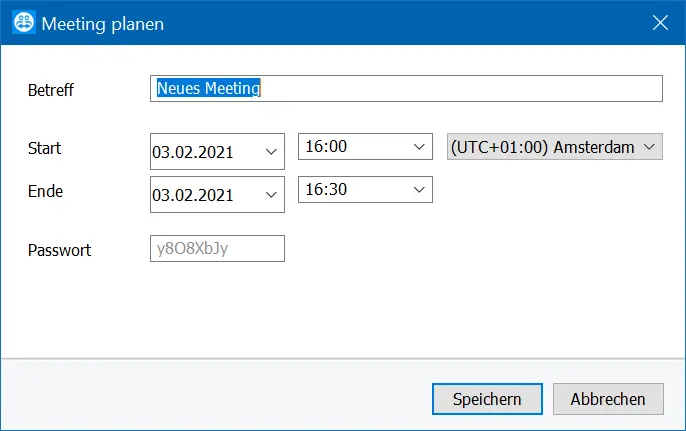Open the Ende date picker chevron
The height and width of the screenshot is (431, 686).
pyautogui.click(x=271, y=195)
